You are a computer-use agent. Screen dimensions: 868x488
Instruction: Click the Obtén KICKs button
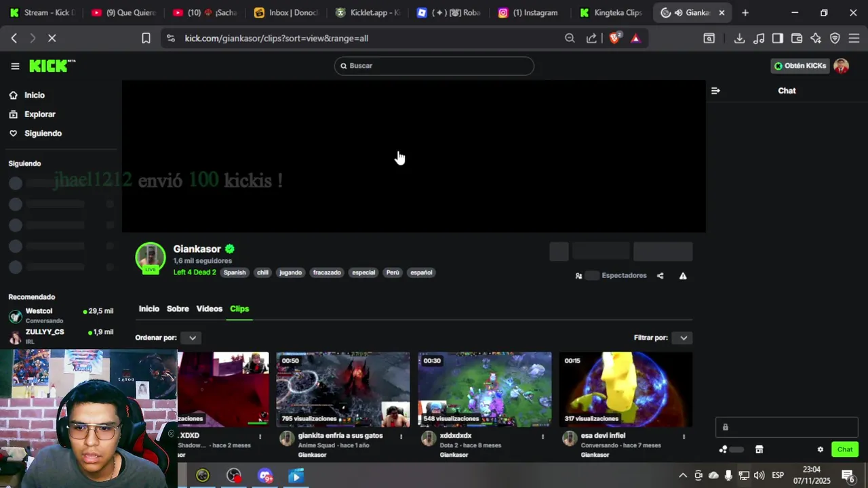[x=800, y=66]
